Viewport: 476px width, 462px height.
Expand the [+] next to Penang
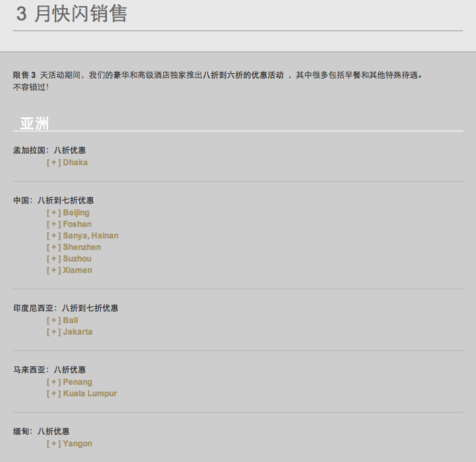[x=53, y=382]
